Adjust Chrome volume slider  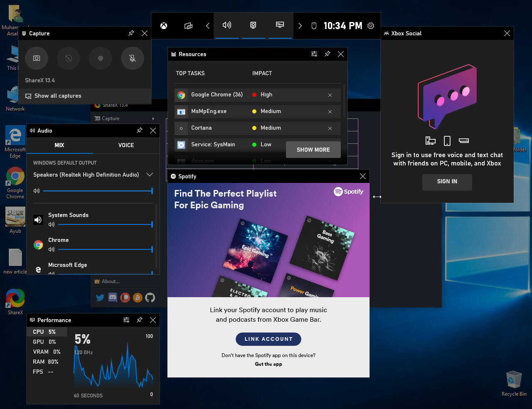tap(106, 249)
